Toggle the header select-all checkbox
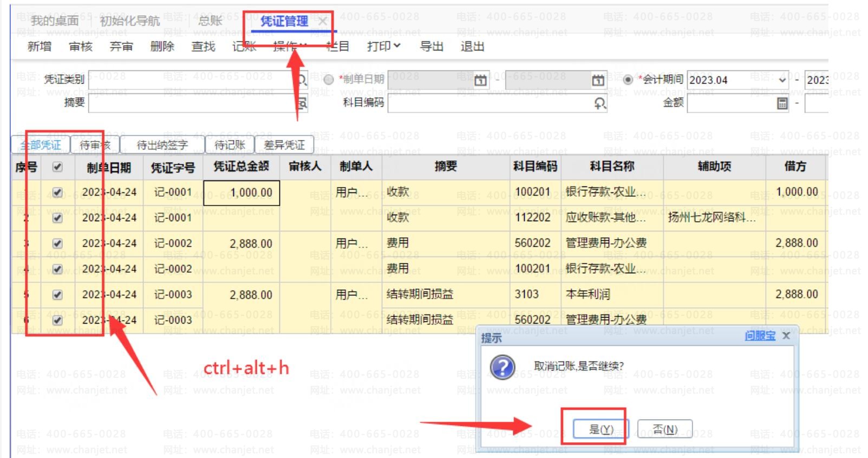This screenshot has width=868, height=458. tap(57, 167)
